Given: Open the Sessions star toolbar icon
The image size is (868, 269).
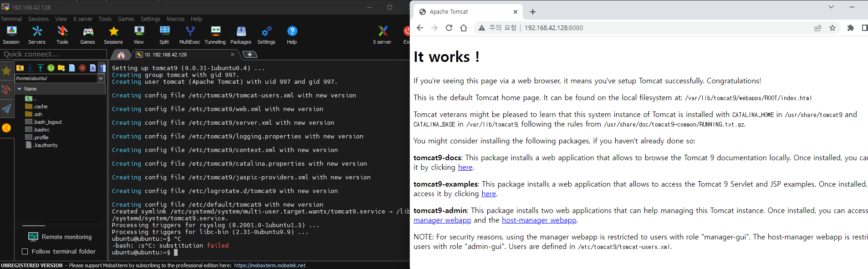Looking at the screenshot, I should pyautogui.click(x=113, y=35).
